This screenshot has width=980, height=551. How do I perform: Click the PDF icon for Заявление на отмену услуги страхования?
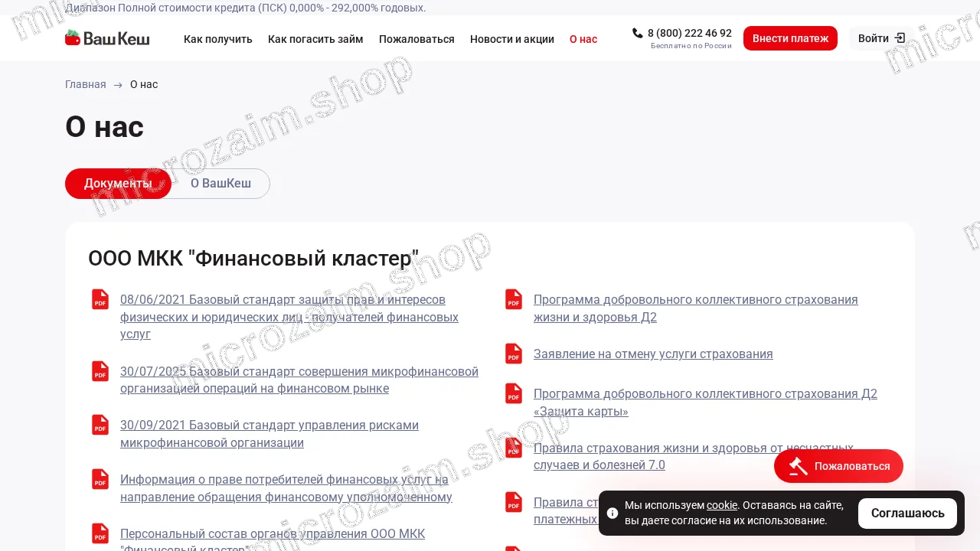point(514,354)
